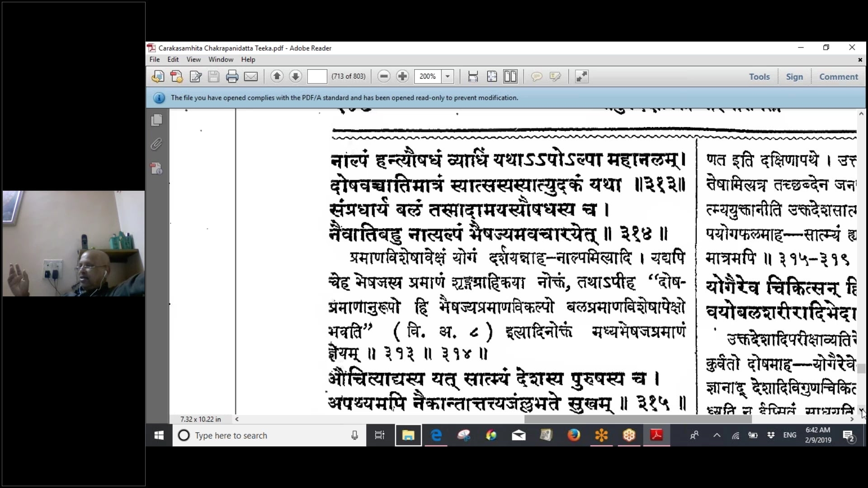
Task: Open the Tools pane
Action: (759, 76)
